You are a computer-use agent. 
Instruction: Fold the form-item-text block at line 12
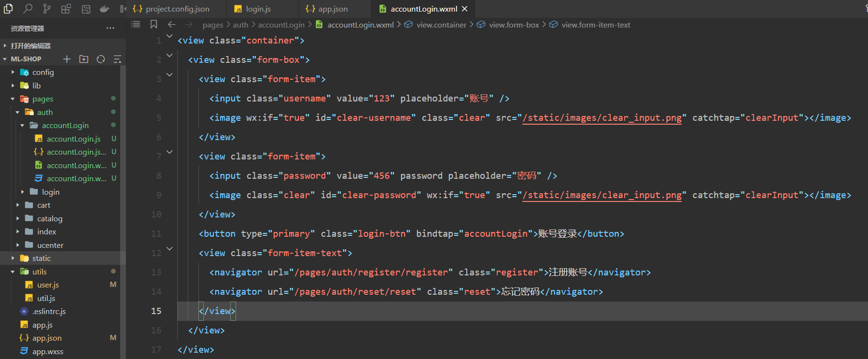click(x=169, y=248)
